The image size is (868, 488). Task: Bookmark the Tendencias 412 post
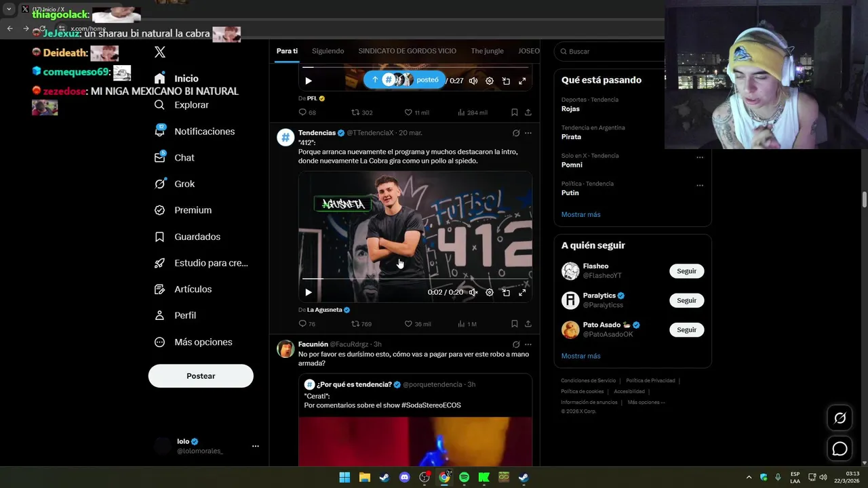[x=515, y=324]
